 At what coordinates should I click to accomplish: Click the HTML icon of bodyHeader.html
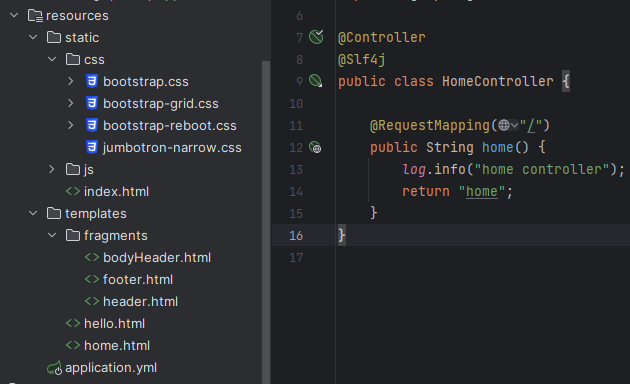click(x=92, y=257)
